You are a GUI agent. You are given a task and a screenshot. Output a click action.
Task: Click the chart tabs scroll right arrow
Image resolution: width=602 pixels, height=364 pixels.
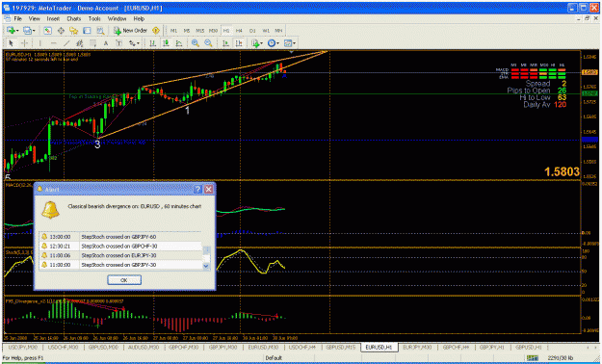595,347
